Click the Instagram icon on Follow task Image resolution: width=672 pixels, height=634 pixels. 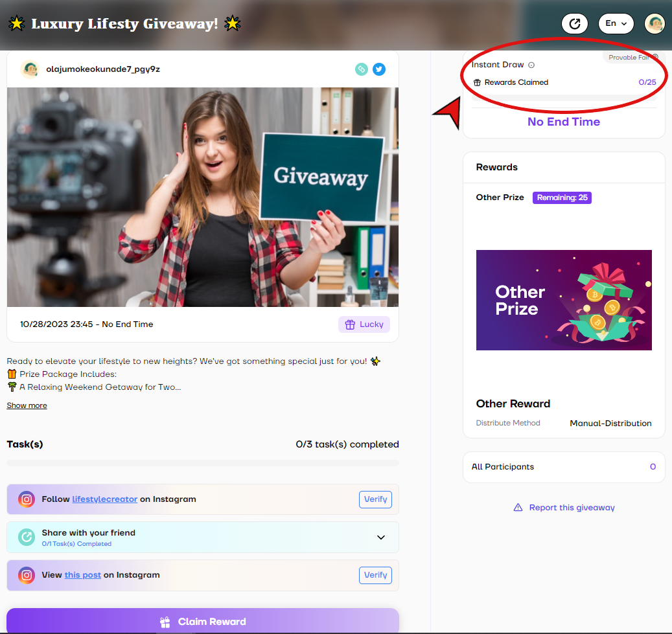tap(26, 499)
